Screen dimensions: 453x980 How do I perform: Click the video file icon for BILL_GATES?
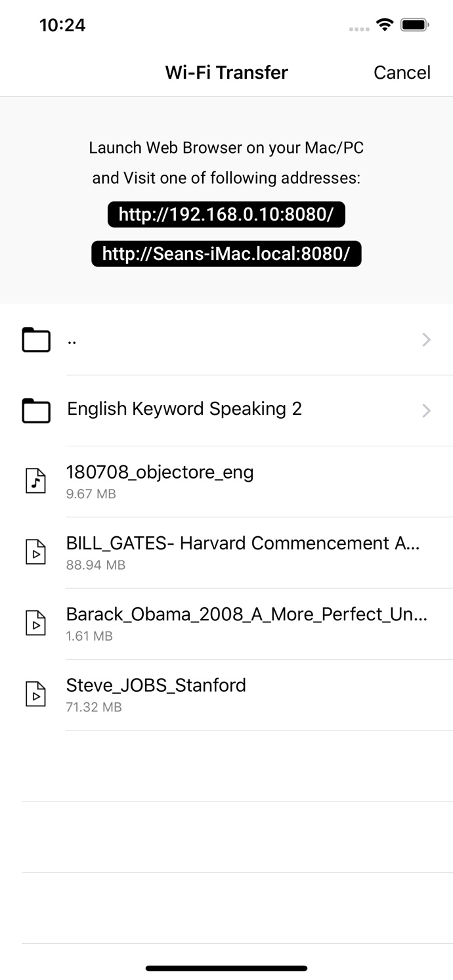[36, 552]
